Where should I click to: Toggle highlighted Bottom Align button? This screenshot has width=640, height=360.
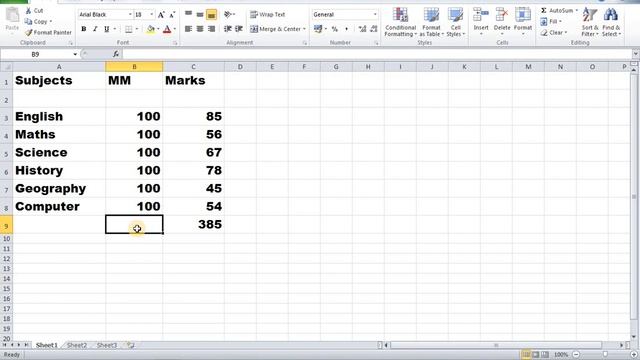(211, 15)
